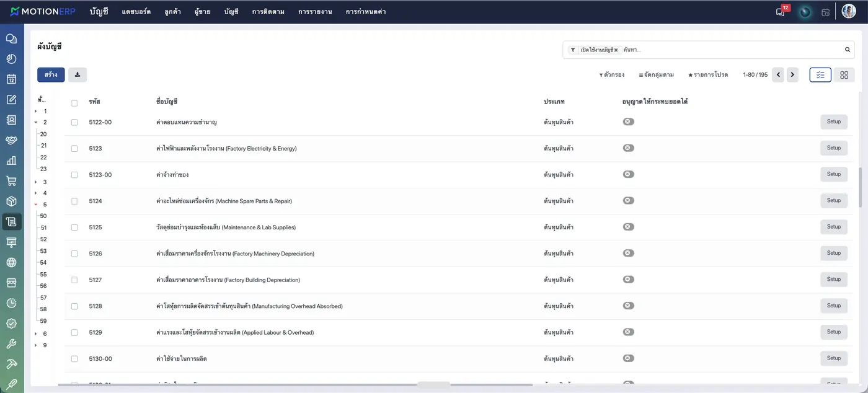
Task: Open the chat bubbles sidebar icon
Action: point(11,38)
